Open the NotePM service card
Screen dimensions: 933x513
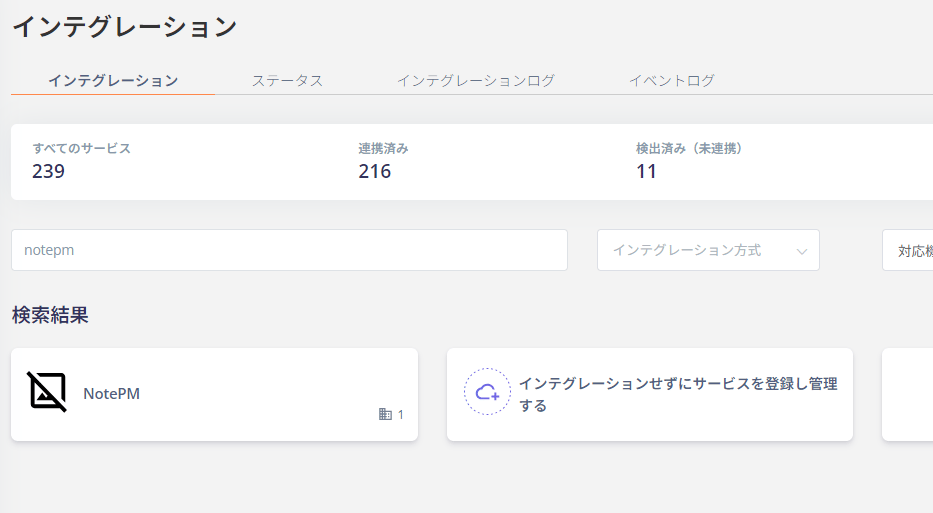(x=214, y=395)
